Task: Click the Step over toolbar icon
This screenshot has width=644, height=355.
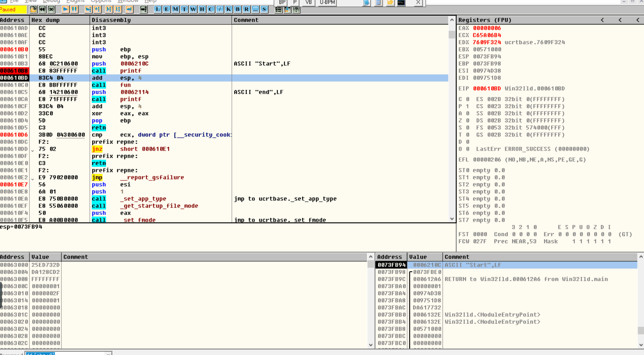Action: coord(97,9)
